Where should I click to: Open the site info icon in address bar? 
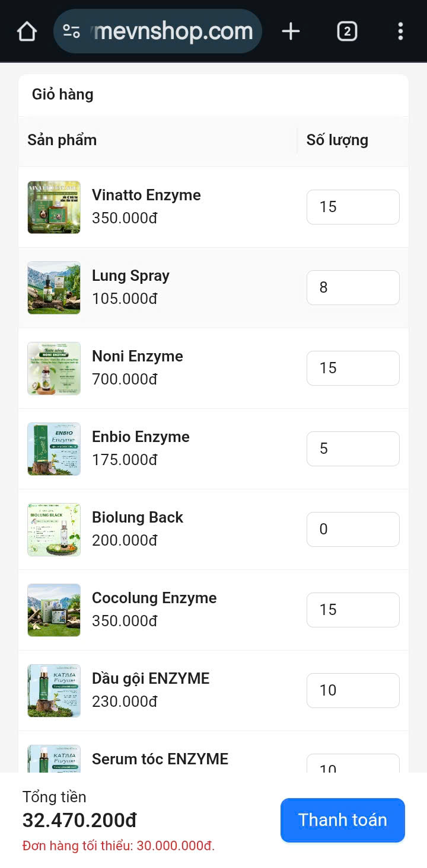(x=72, y=31)
